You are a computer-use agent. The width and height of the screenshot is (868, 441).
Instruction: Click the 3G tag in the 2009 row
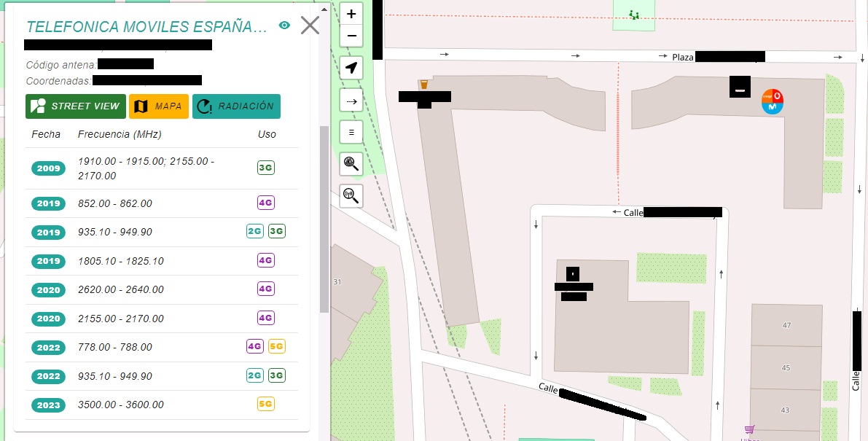pyautogui.click(x=266, y=168)
